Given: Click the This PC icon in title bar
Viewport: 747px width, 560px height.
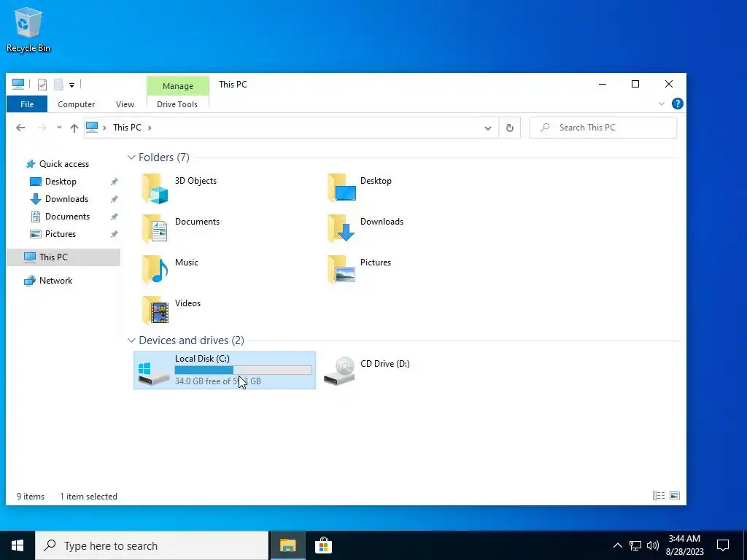Looking at the screenshot, I should click(x=18, y=85).
